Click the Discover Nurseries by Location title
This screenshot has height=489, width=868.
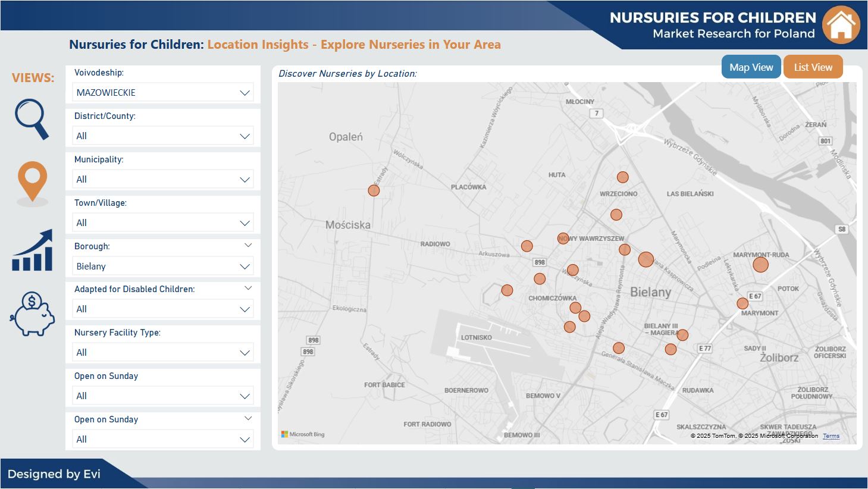(347, 74)
